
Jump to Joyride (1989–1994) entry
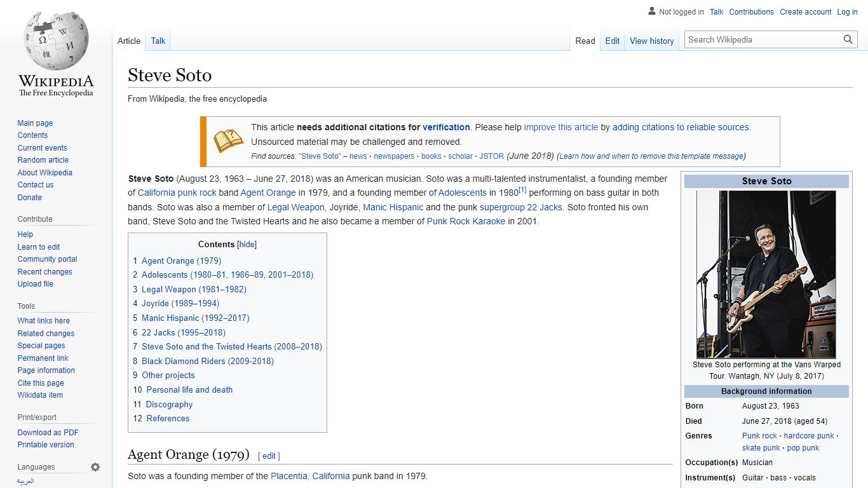click(x=180, y=303)
